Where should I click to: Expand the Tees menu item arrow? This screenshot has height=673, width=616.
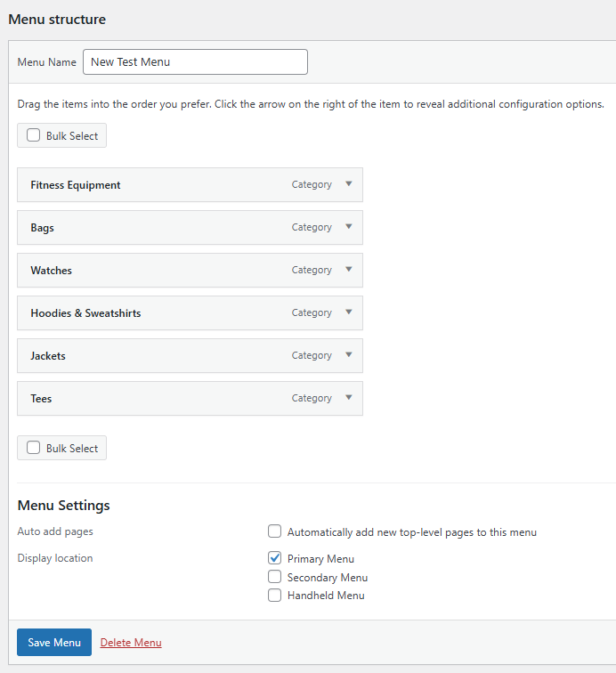coord(349,398)
